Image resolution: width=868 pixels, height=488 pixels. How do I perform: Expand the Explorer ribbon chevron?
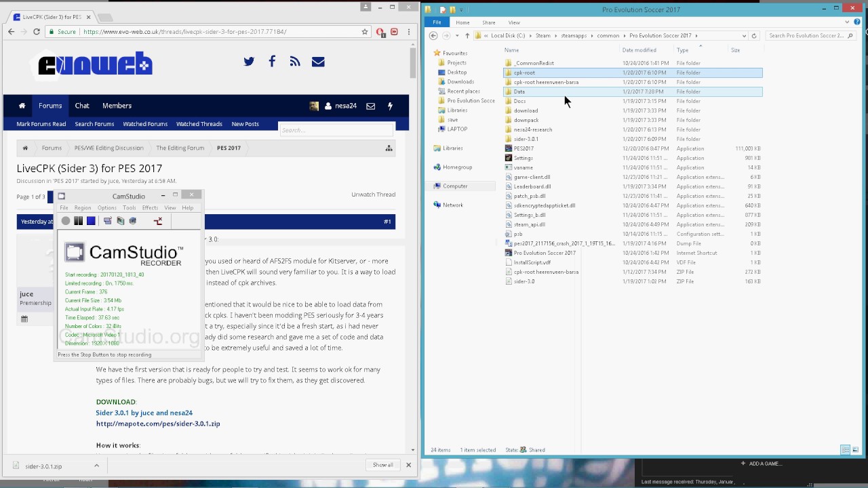pyautogui.click(x=848, y=22)
